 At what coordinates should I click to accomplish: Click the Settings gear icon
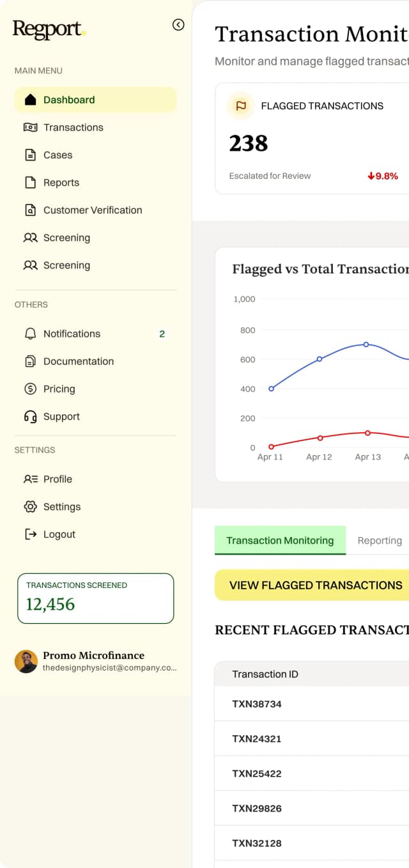30,507
